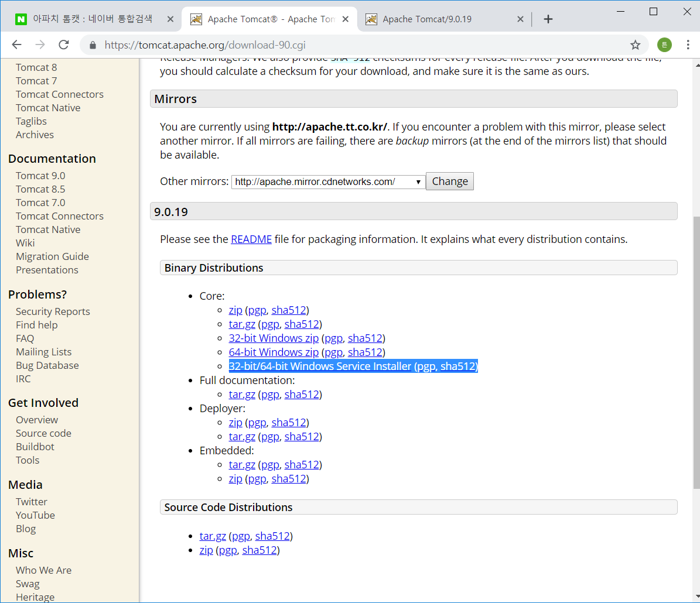Open Archives in sidebar
700x603 pixels.
[35, 135]
